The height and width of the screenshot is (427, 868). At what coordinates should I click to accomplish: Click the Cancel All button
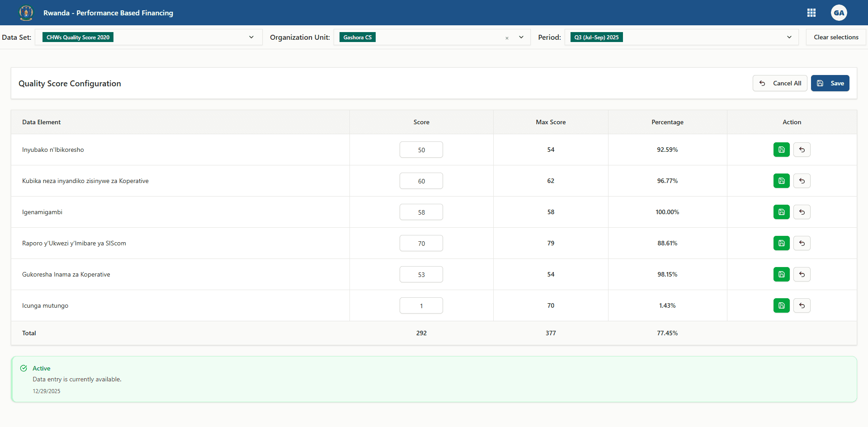coord(780,83)
